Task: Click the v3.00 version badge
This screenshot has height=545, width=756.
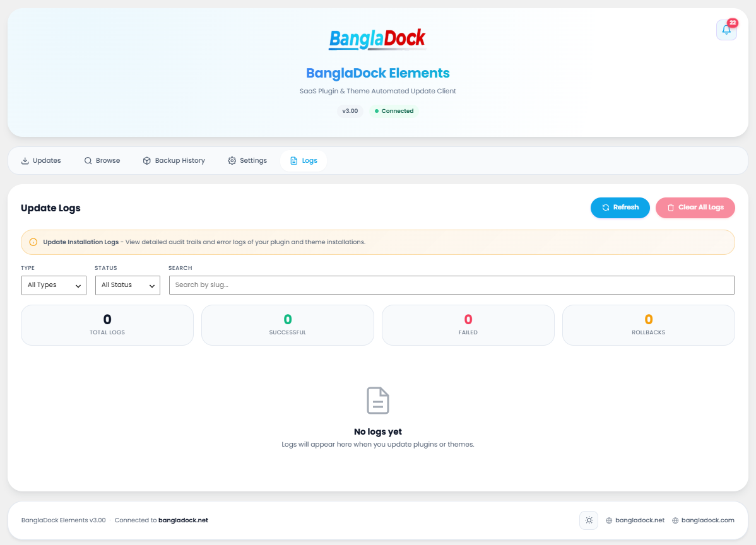Action: pyautogui.click(x=350, y=111)
